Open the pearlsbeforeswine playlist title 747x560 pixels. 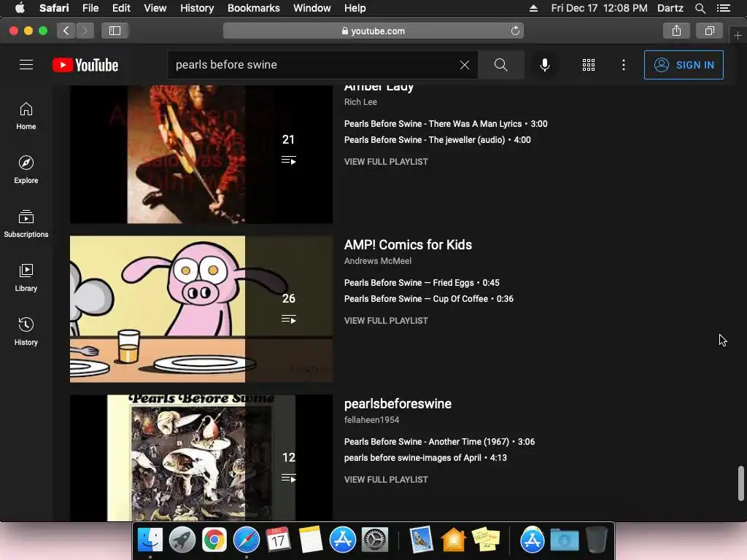pos(398,404)
